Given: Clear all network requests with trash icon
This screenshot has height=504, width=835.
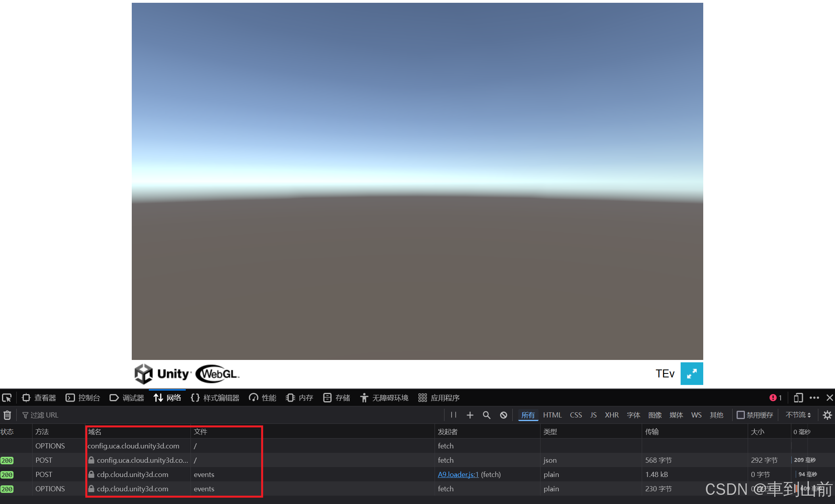Looking at the screenshot, I should 7,415.
